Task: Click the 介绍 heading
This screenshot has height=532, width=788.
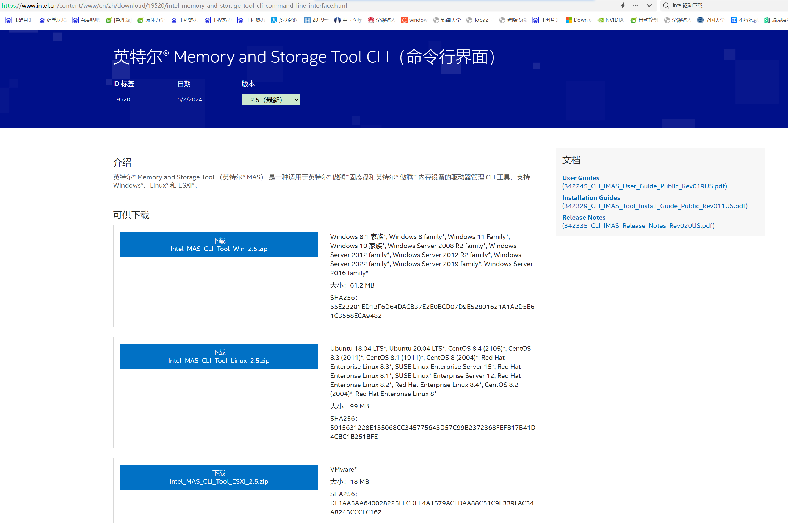Action: click(x=122, y=163)
